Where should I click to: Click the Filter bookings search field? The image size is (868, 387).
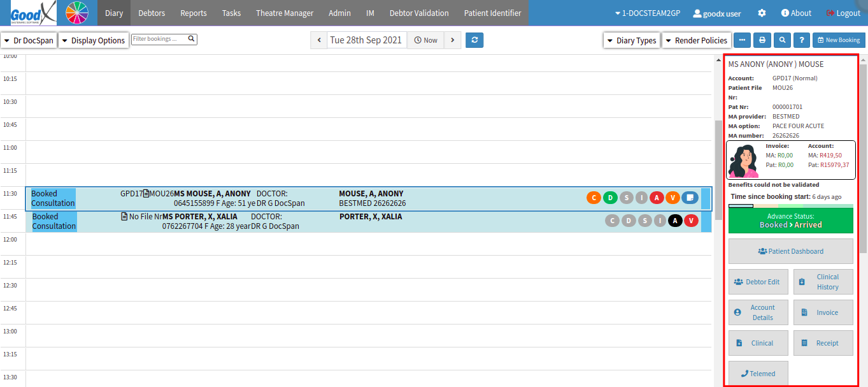click(x=160, y=39)
